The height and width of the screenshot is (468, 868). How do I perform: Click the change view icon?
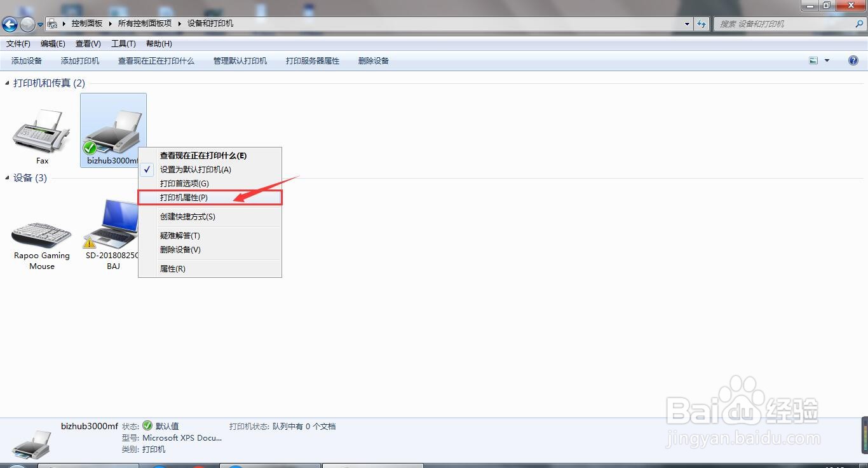tap(813, 60)
